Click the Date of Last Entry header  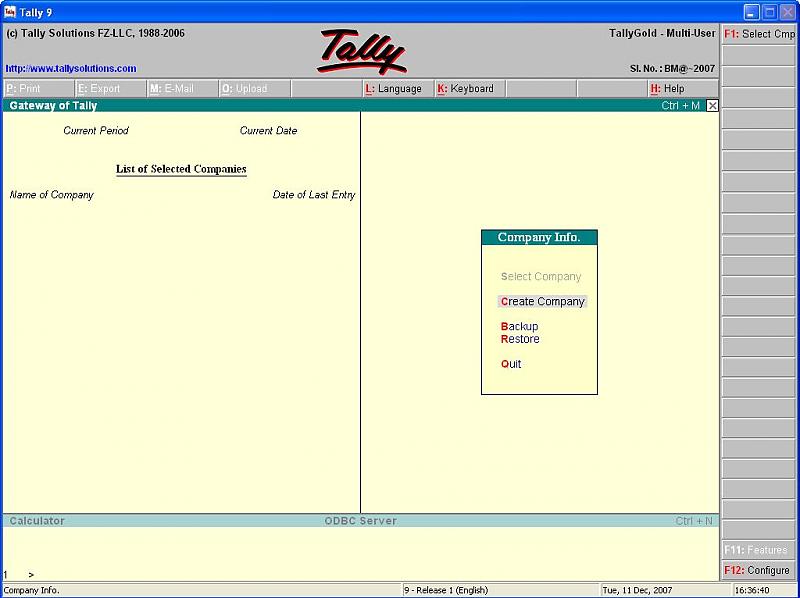314,195
